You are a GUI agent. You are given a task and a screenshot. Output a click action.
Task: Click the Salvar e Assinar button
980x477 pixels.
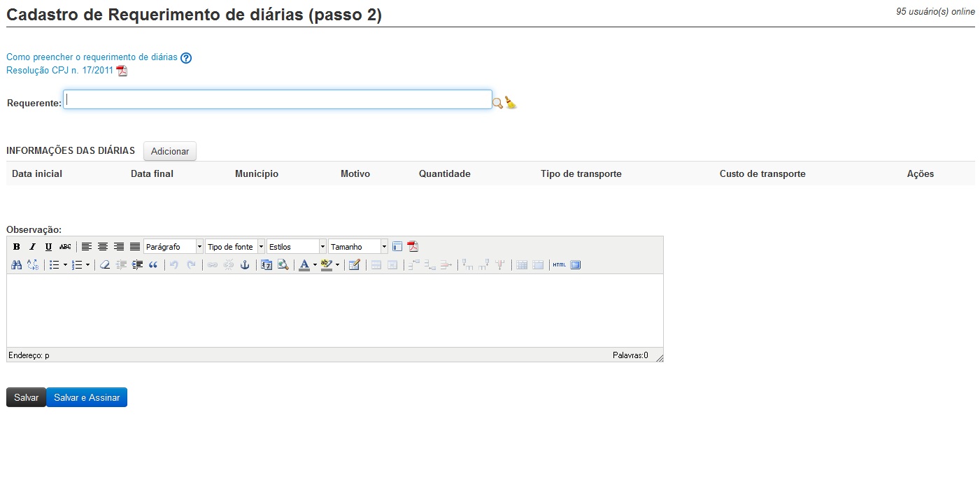pos(87,397)
